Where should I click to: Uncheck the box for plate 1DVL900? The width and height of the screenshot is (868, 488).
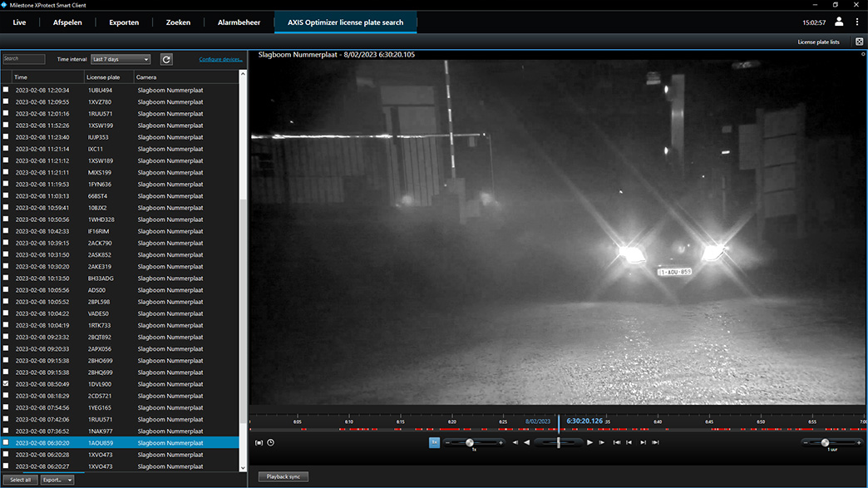pos(6,383)
